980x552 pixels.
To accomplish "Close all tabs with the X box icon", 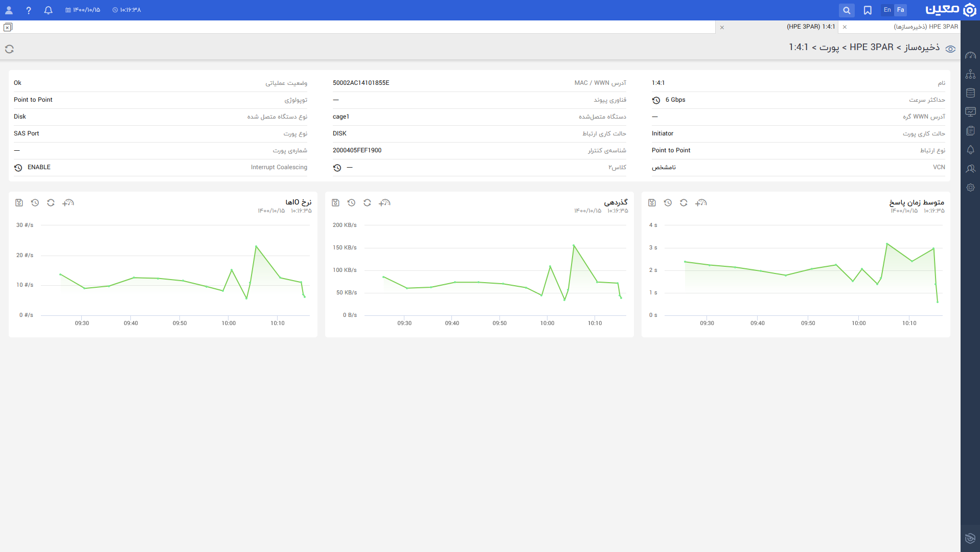I will (x=8, y=27).
